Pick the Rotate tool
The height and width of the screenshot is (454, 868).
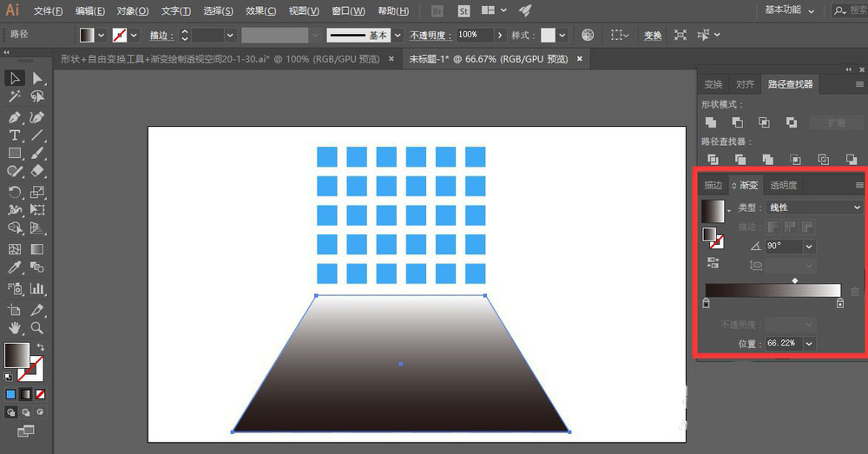(x=15, y=192)
